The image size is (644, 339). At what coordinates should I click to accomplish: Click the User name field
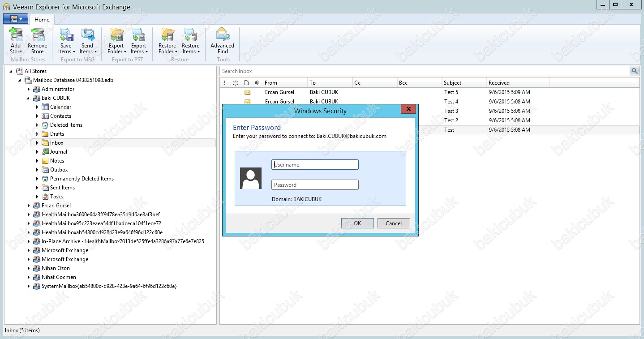coord(315,165)
